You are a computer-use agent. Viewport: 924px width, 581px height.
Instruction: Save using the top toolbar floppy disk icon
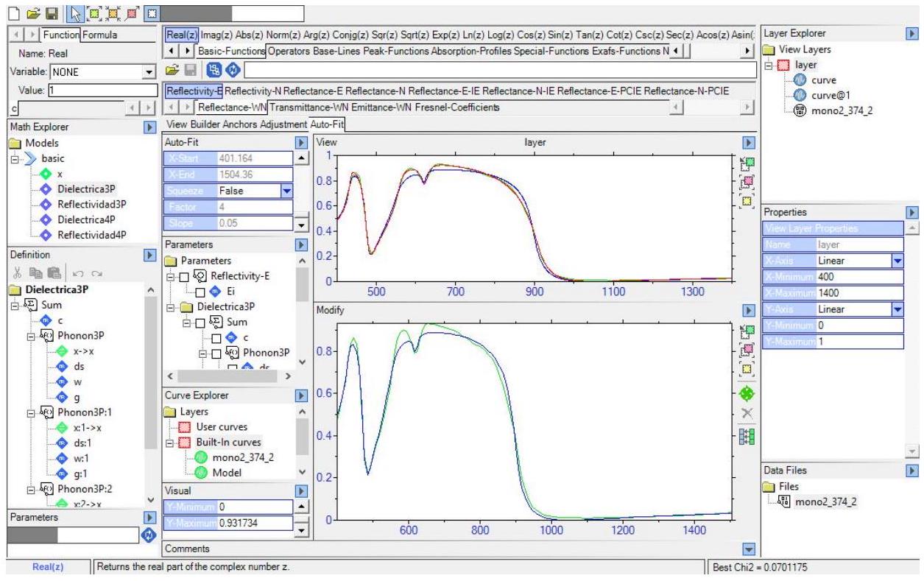53,13
